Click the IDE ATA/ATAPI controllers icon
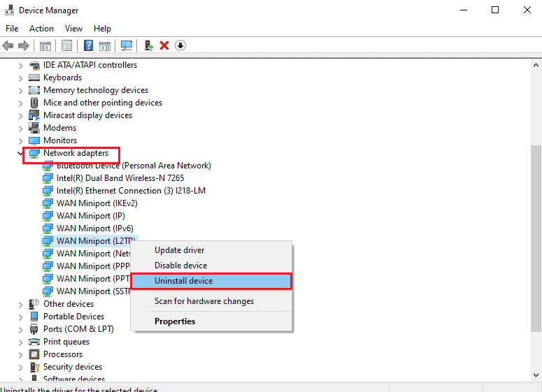The image size is (542, 392). point(34,65)
